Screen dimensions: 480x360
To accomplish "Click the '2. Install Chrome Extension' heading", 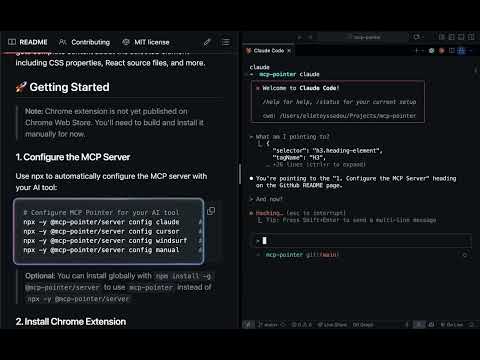I will tap(71, 322).
